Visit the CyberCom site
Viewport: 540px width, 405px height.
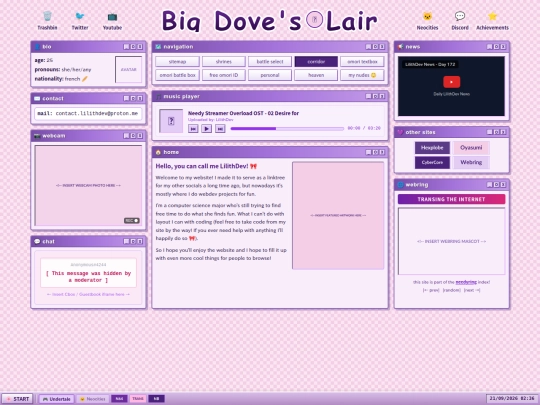click(432, 162)
